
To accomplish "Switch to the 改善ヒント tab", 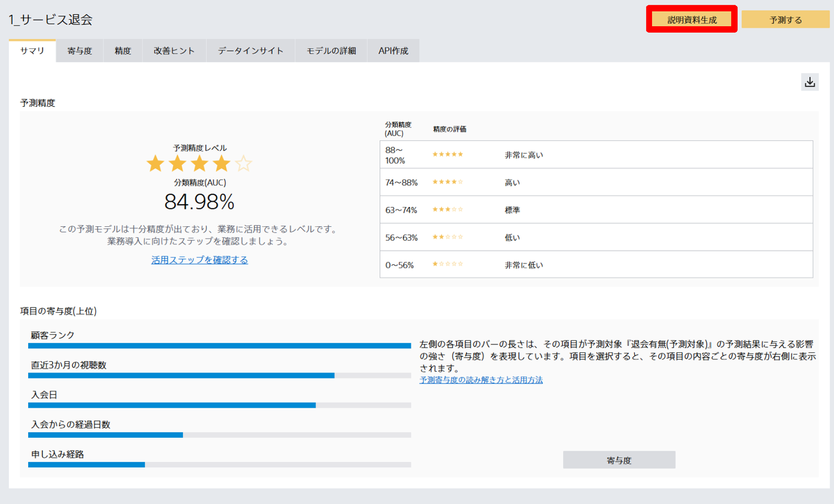I will point(174,50).
